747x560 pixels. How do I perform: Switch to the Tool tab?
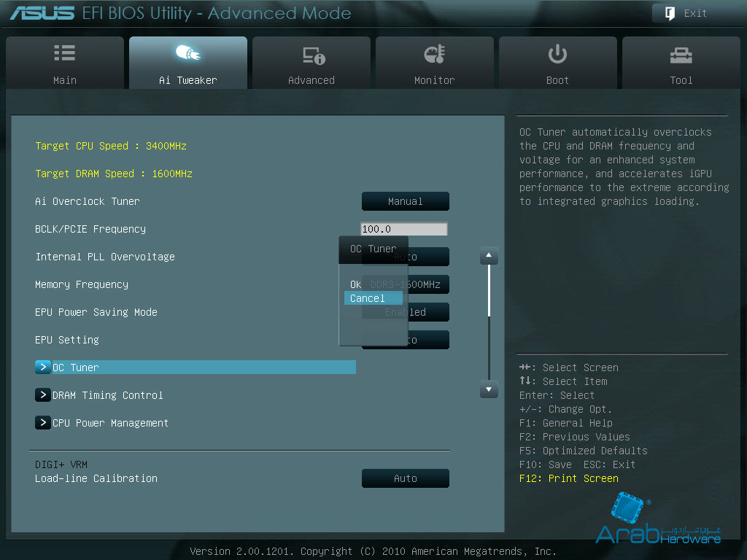[x=681, y=63]
